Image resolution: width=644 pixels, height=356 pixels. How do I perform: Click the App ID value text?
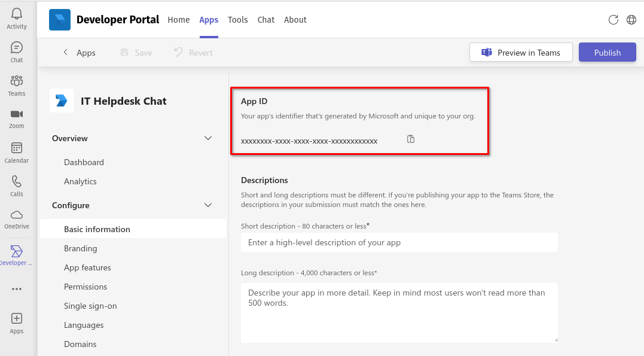[309, 141]
